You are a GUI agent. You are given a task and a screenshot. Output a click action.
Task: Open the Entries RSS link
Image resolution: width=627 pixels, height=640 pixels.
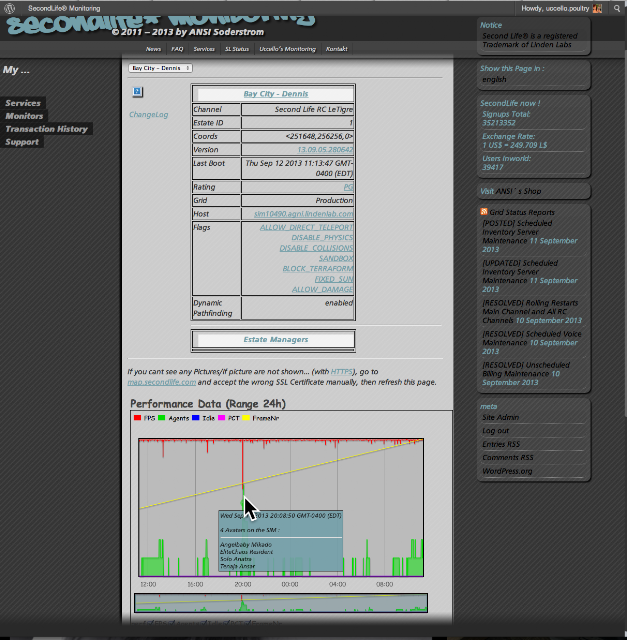point(501,444)
